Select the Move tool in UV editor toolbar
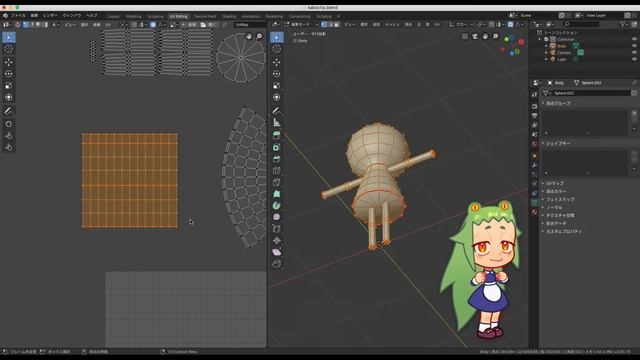 (9, 62)
